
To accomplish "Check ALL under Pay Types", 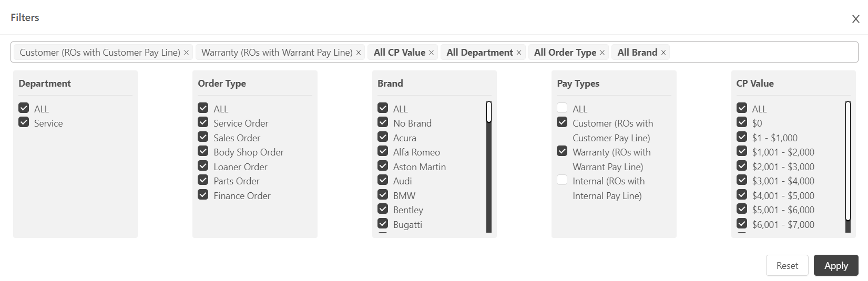I will 562,108.
